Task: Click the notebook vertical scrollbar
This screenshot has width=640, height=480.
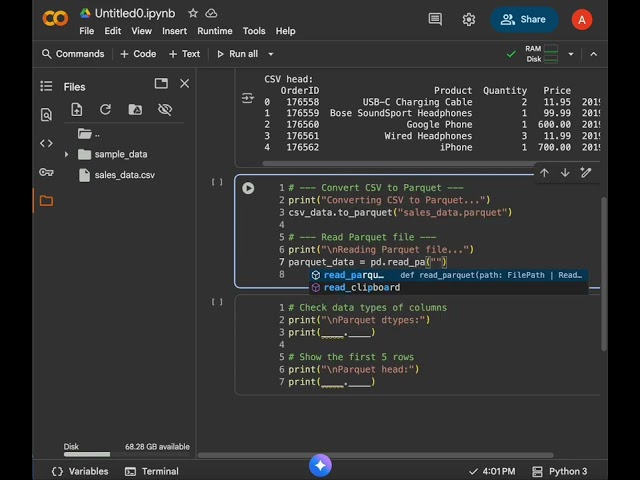Action: point(604,273)
